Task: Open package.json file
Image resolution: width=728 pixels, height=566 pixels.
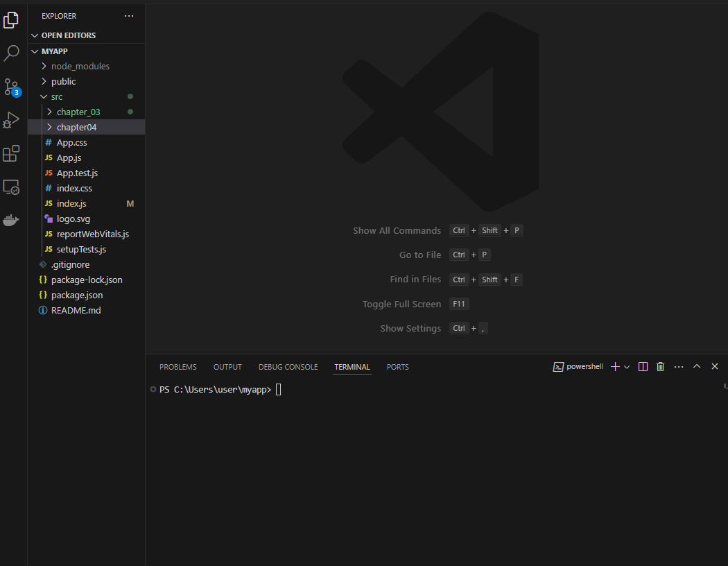Action: 87,295
